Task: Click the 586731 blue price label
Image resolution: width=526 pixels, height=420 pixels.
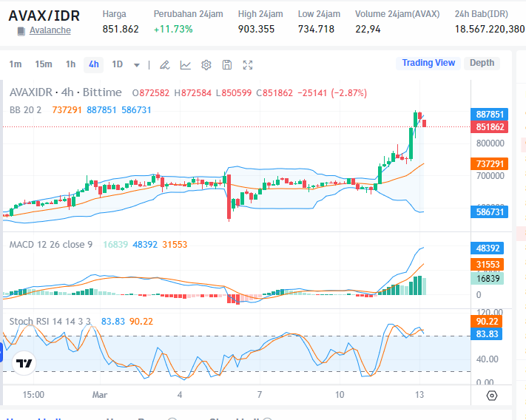Action: tap(490, 211)
